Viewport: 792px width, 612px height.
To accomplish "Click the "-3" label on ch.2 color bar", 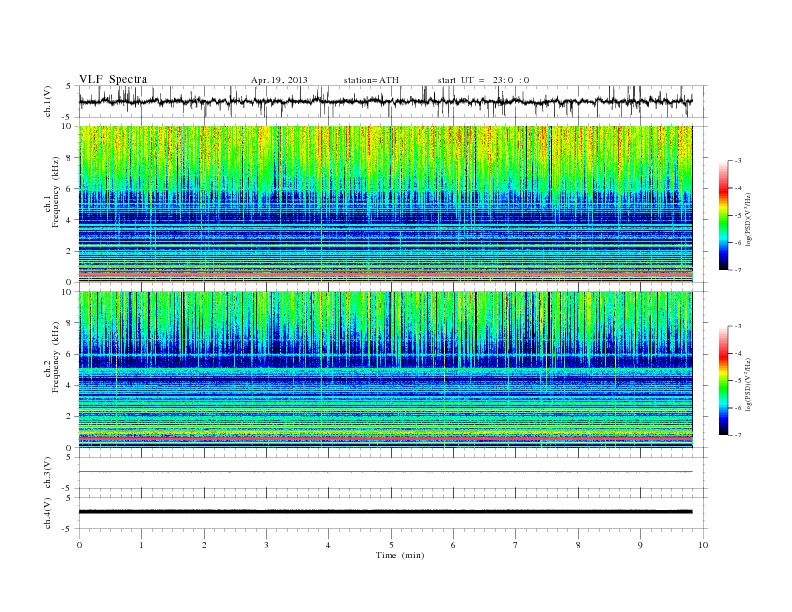I will pos(738,326).
